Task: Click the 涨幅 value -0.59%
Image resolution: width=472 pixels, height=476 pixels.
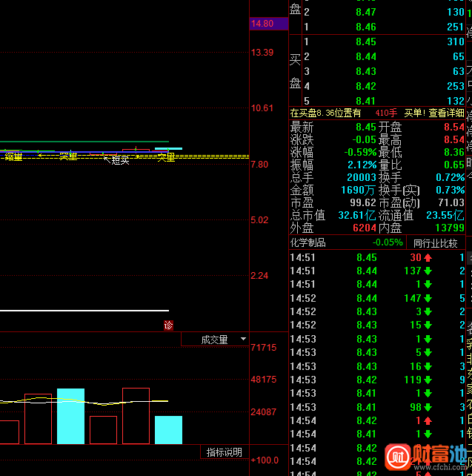Action: pos(360,153)
